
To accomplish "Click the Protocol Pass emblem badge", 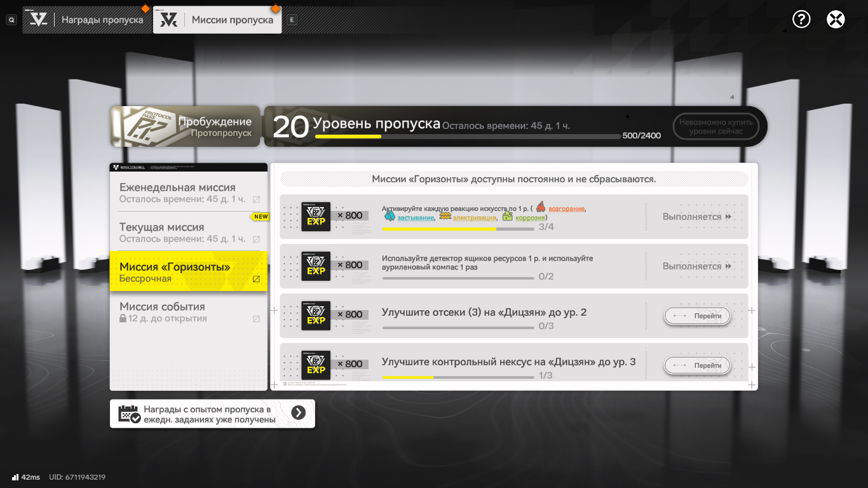I will pyautogui.click(x=144, y=126).
